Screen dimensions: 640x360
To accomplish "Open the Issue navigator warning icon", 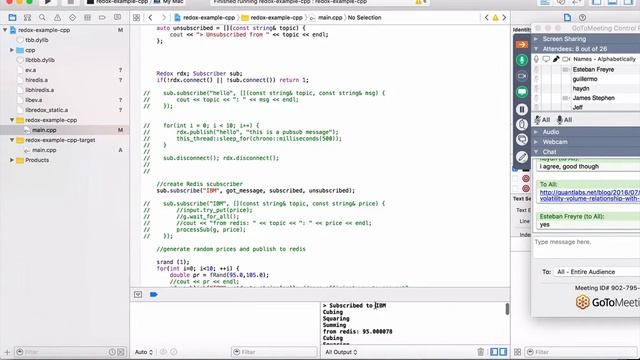I will click(x=57, y=18).
